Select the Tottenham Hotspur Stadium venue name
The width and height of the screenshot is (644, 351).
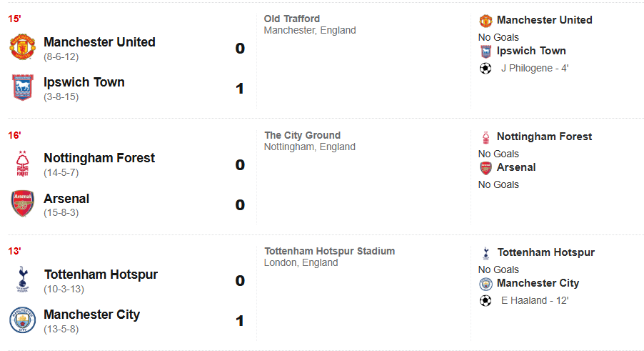pyautogui.click(x=329, y=251)
